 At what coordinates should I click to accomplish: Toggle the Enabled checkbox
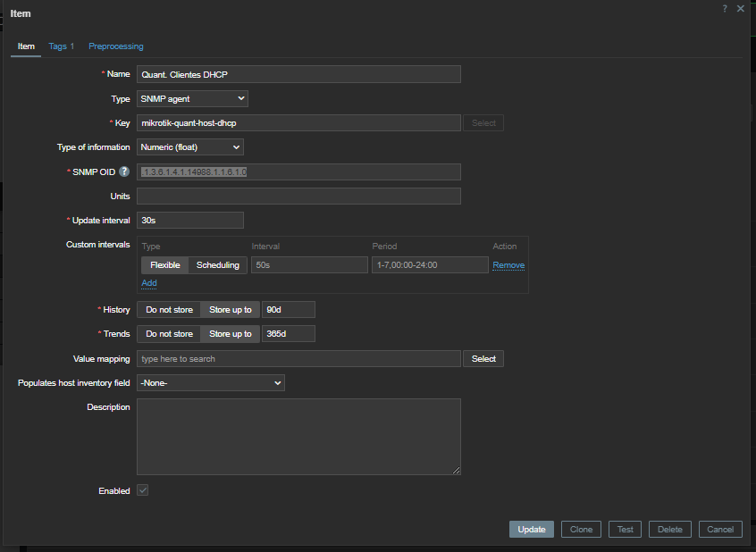[x=143, y=490]
